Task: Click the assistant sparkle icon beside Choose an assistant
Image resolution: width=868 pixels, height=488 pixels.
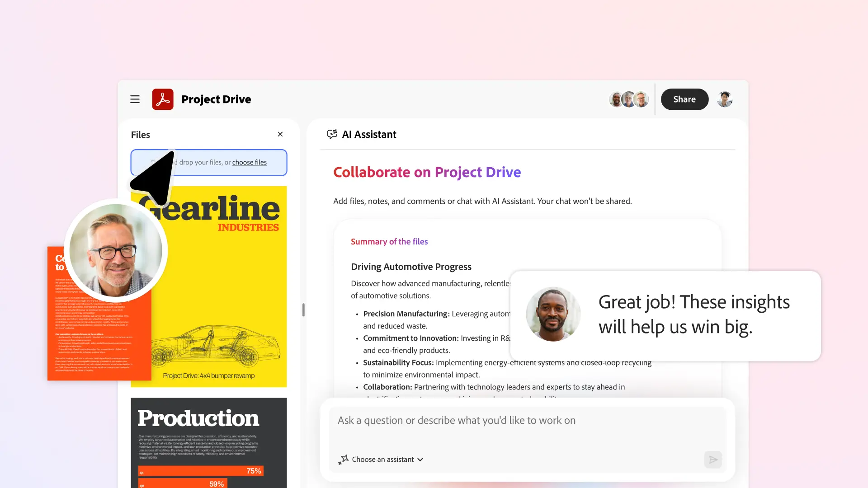Action: (x=344, y=460)
